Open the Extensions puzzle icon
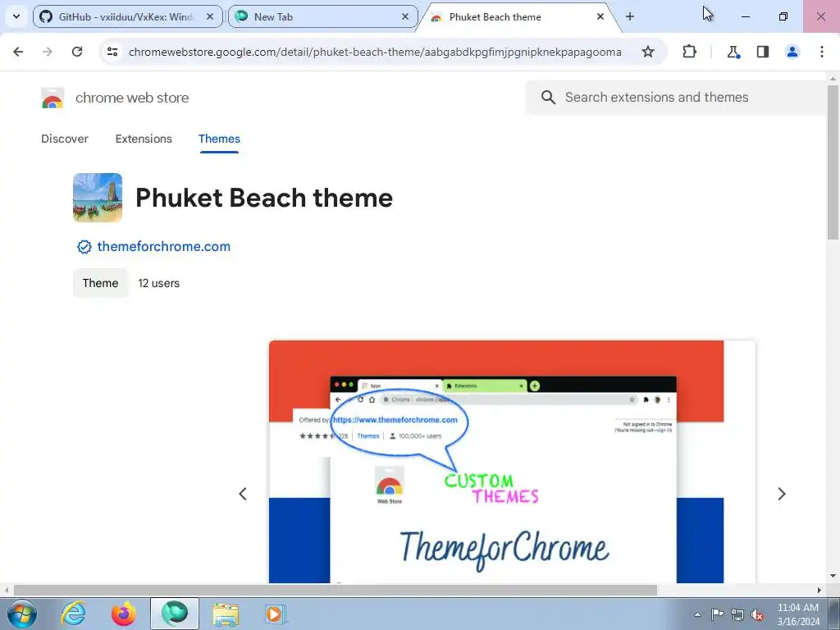The image size is (840, 630). point(689,52)
